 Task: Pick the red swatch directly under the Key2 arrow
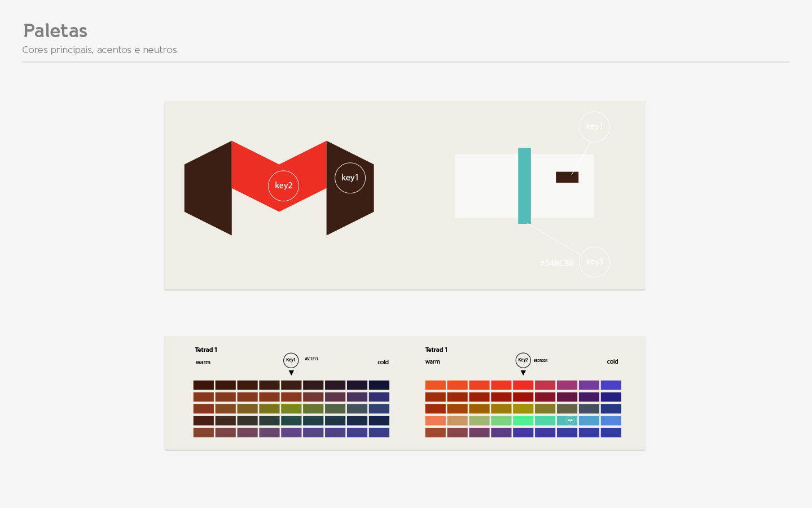(523, 385)
